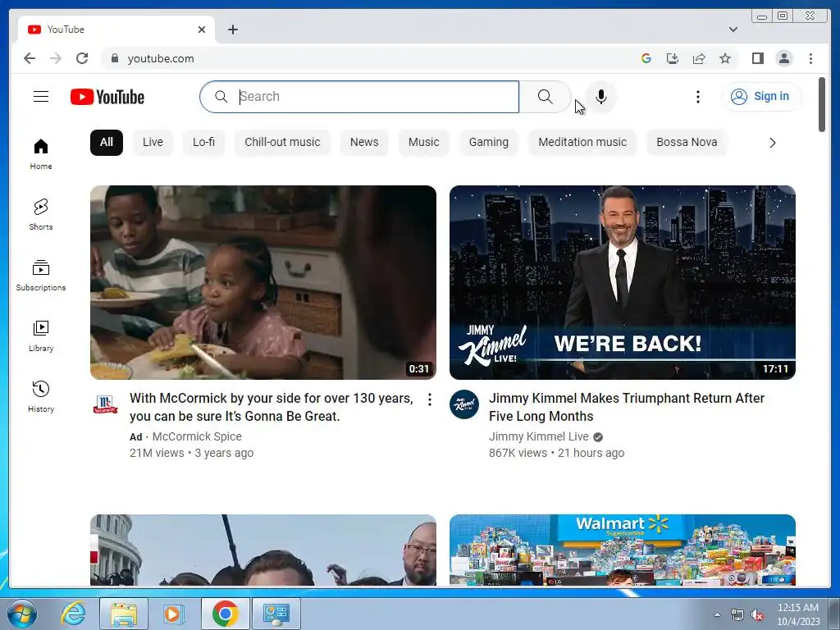Open Chrome profile avatar
This screenshot has width=840, height=630.
click(784, 58)
